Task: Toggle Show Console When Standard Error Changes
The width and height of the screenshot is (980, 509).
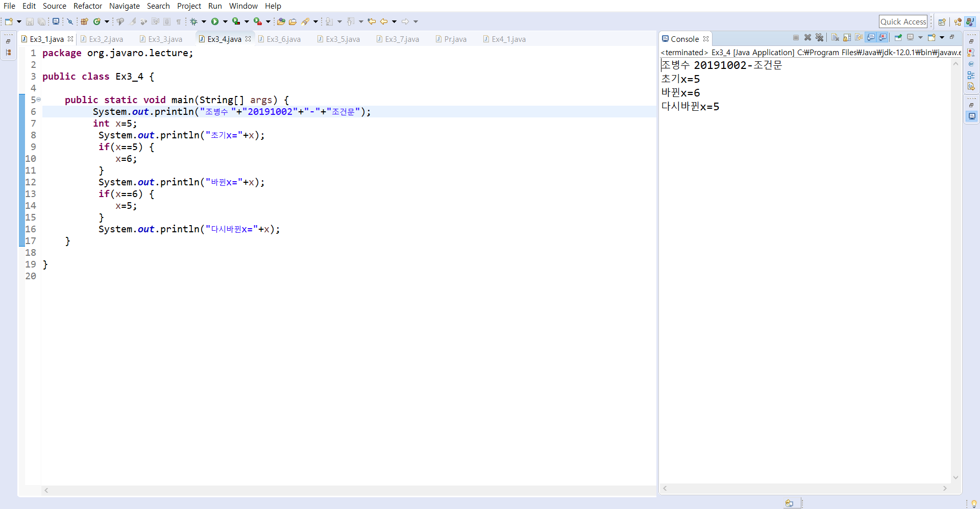Action: pos(883,37)
